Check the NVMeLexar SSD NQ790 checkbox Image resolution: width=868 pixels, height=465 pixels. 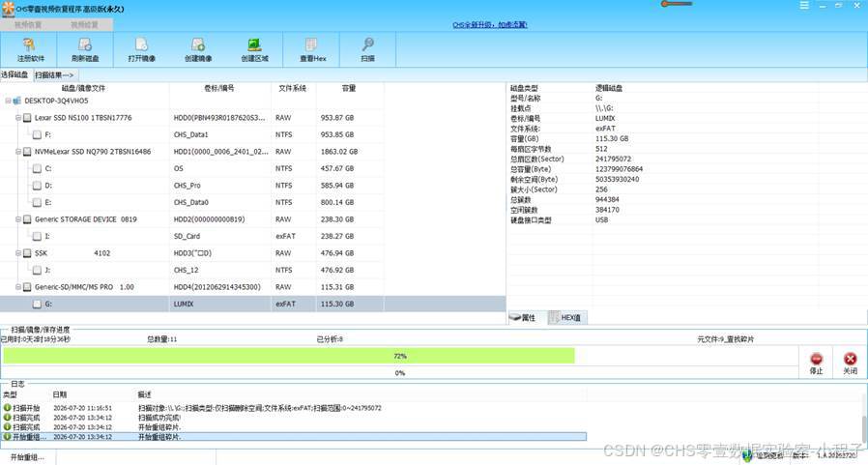point(27,152)
